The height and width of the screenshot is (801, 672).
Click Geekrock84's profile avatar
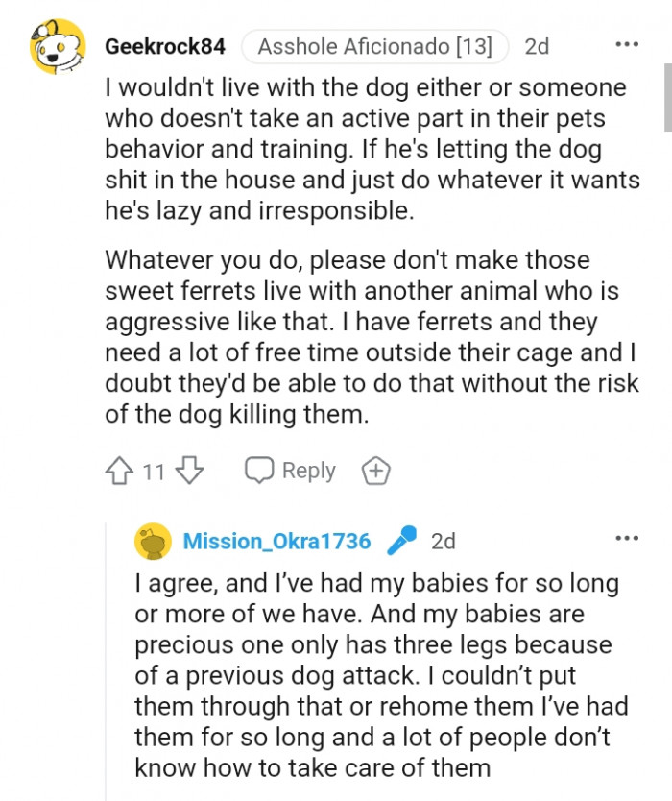point(55,44)
